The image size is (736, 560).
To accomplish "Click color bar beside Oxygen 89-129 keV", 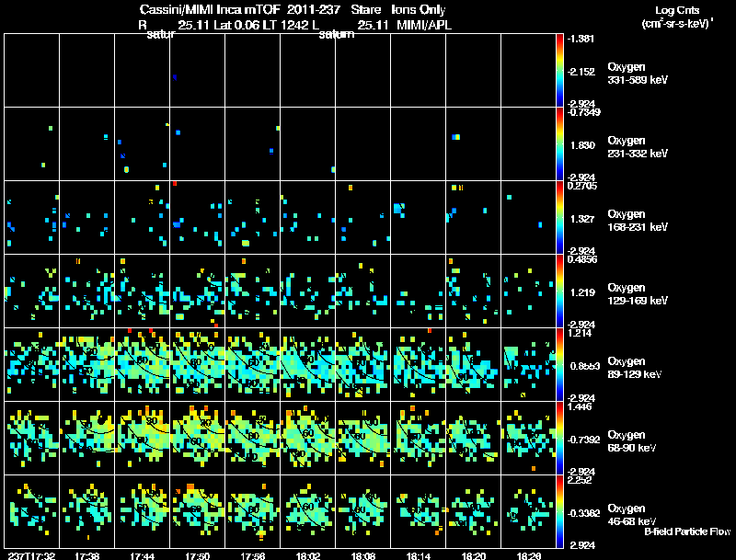I will point(559,364).
